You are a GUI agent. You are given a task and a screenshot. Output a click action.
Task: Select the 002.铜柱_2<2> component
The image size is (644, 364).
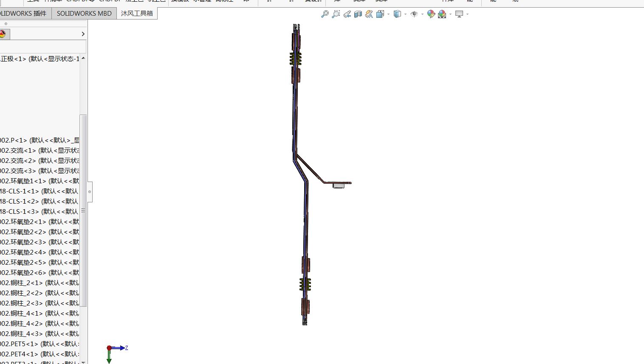(x=40, y=293)
